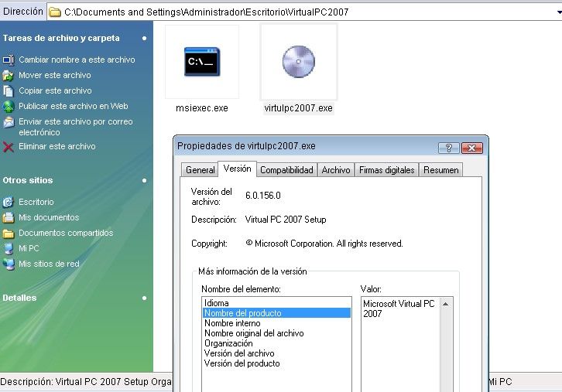Select Nombre del producto list item
The width and height of the screenshot is (562, 392).
276,313
